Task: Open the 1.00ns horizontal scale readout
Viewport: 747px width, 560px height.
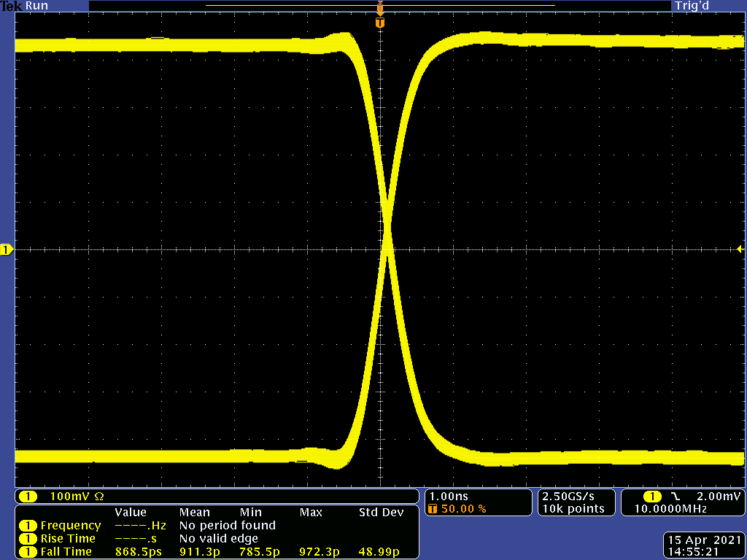Action: (x=446, y=496)
